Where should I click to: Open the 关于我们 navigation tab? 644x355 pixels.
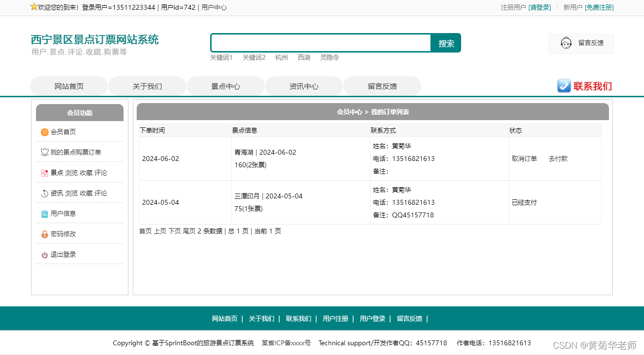[147, 86]
